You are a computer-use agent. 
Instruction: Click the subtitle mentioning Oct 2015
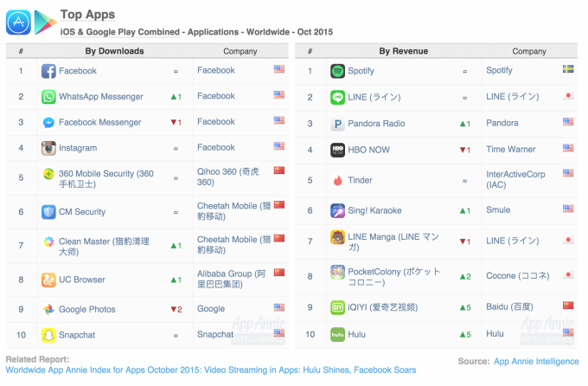(196, 32)
